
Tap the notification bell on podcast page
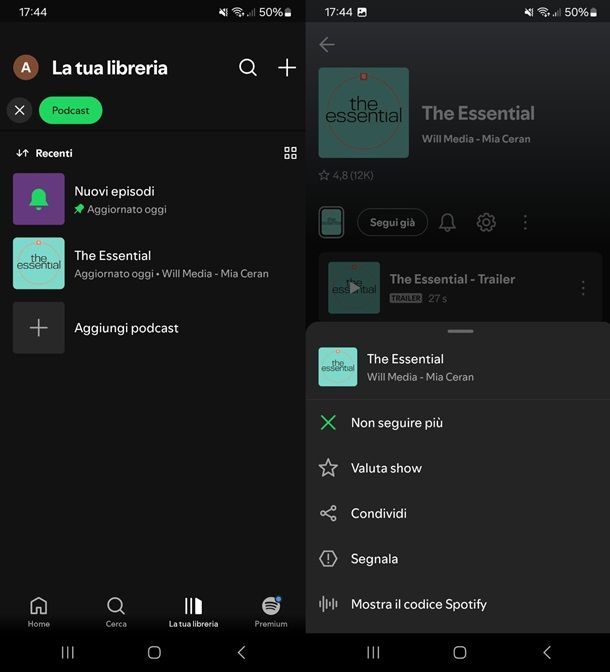pos(447,222)
